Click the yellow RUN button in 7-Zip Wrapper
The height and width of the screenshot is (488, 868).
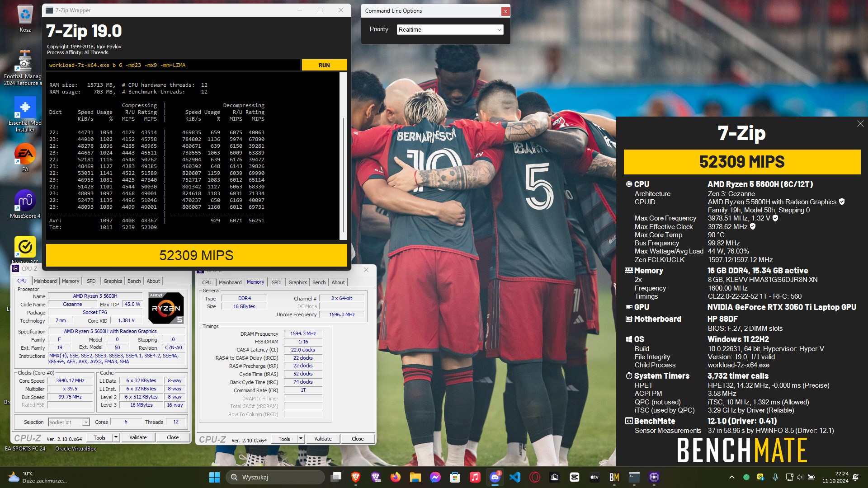324,65
